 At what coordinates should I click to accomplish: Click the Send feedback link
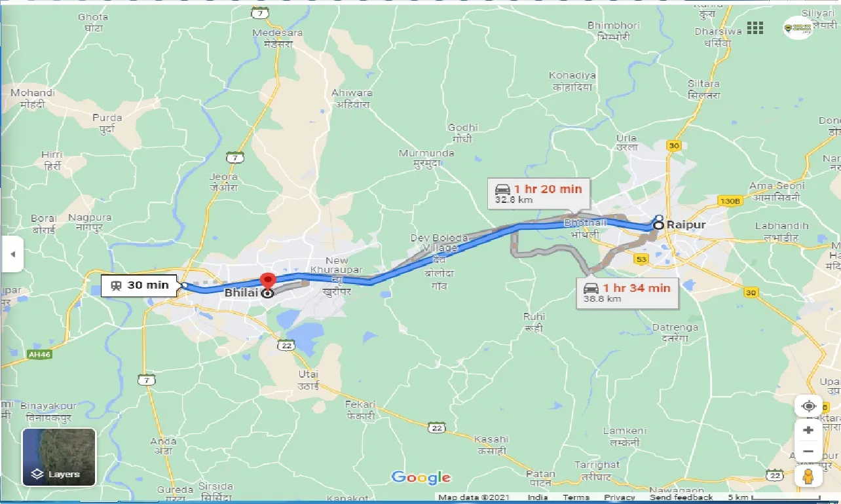[681, 497]
